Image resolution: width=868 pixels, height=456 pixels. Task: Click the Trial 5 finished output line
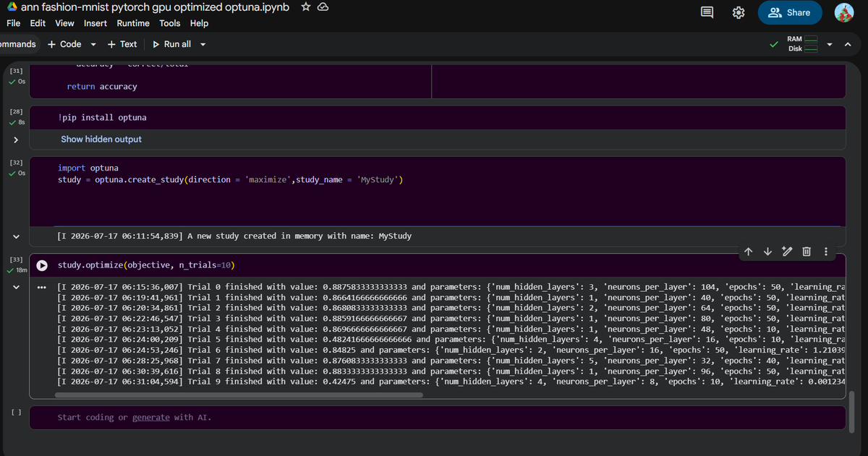[x=451, y=339]
